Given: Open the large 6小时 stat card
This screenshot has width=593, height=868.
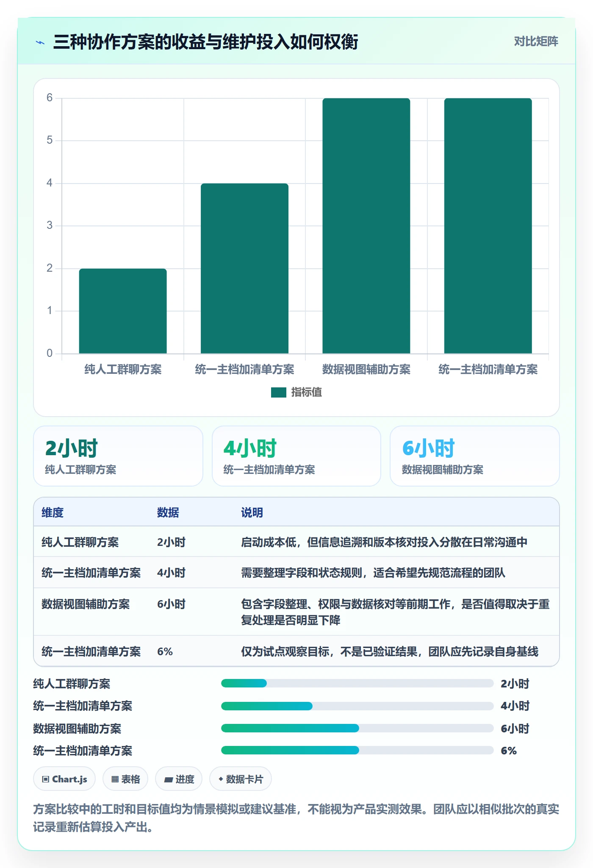Looking at the screenshot, I should [475, 456].
